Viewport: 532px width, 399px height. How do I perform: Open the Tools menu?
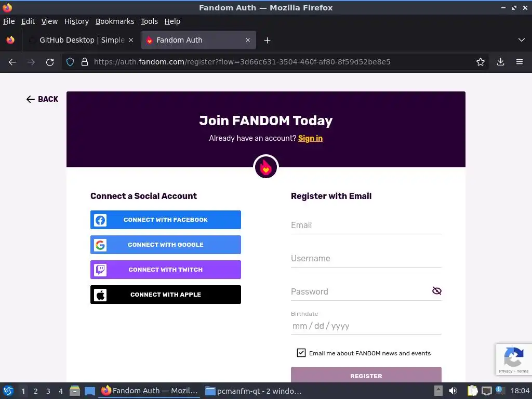coord(149,21)
